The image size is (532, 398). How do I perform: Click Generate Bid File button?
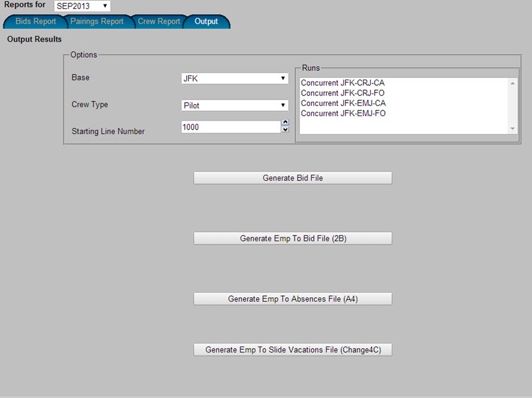coord(293,178)
